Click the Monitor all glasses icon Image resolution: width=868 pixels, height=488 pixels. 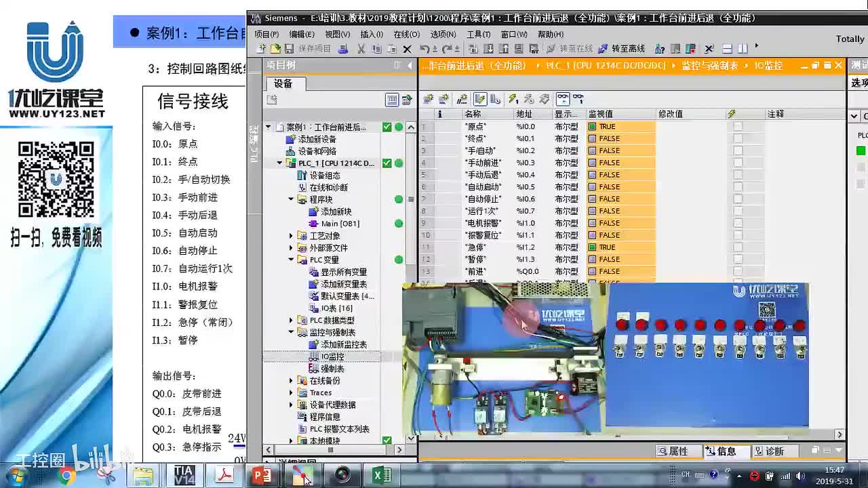click(x=562, y=99)
